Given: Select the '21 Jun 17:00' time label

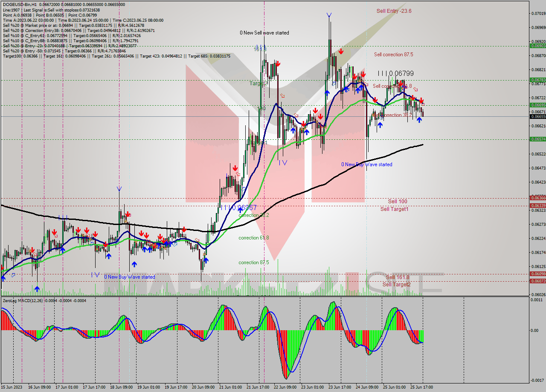Looking at the screenshot, I should [258, 387].
